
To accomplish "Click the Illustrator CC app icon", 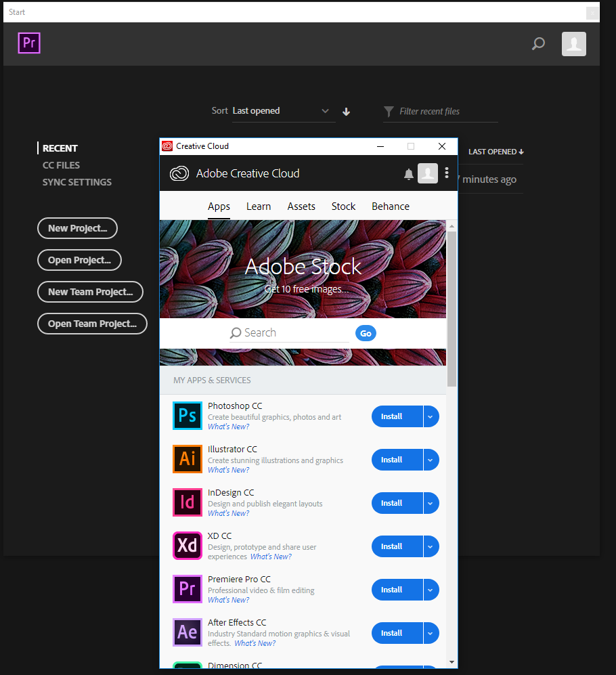I will [x=188, y=459].
